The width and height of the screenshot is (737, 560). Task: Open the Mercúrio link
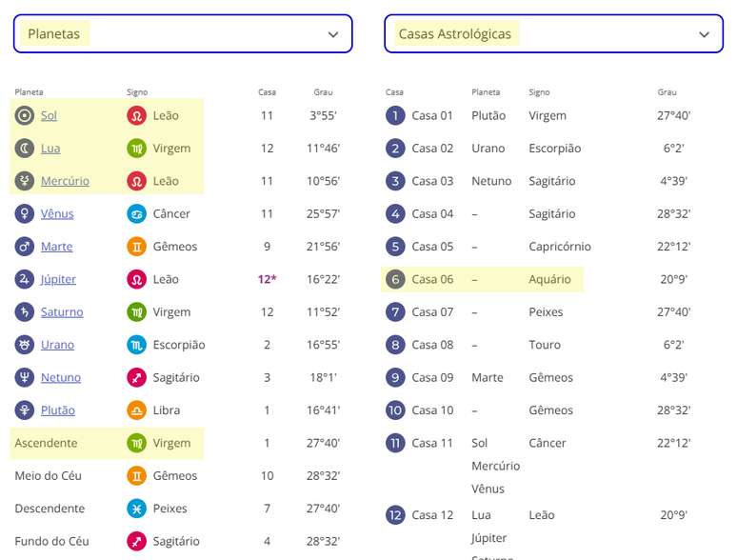(65, 181)
